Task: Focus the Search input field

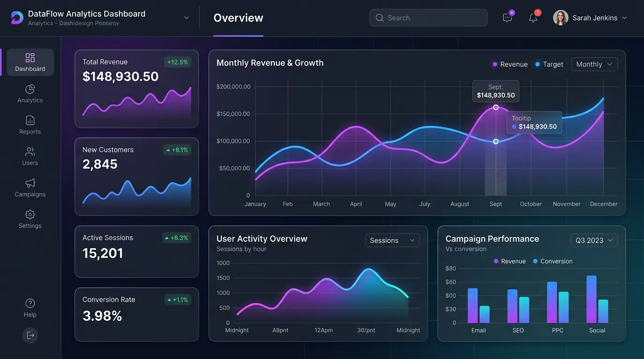Action: pyautogui.click(x=428, y=18)
